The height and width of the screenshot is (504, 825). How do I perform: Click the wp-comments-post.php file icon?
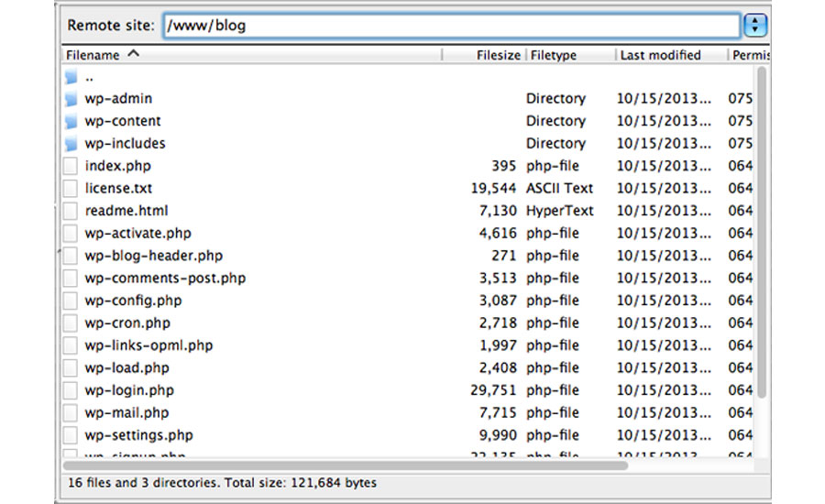tap(71, 279)
